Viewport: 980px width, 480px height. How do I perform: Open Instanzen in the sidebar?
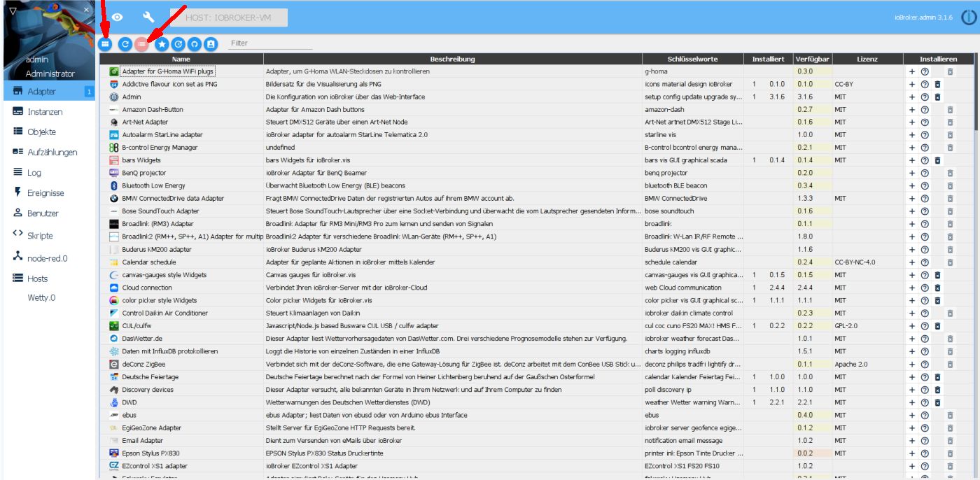click(49, 111)
